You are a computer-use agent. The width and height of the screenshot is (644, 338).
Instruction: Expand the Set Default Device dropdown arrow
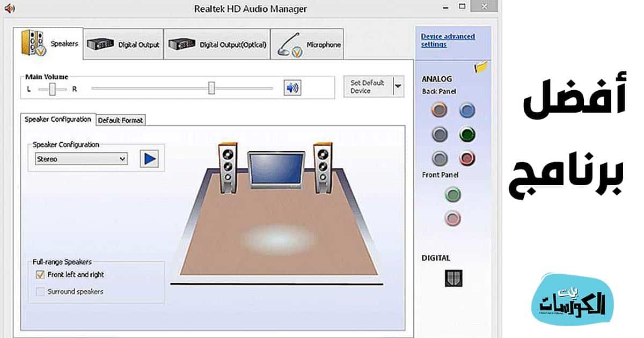[x=398, y=86]
